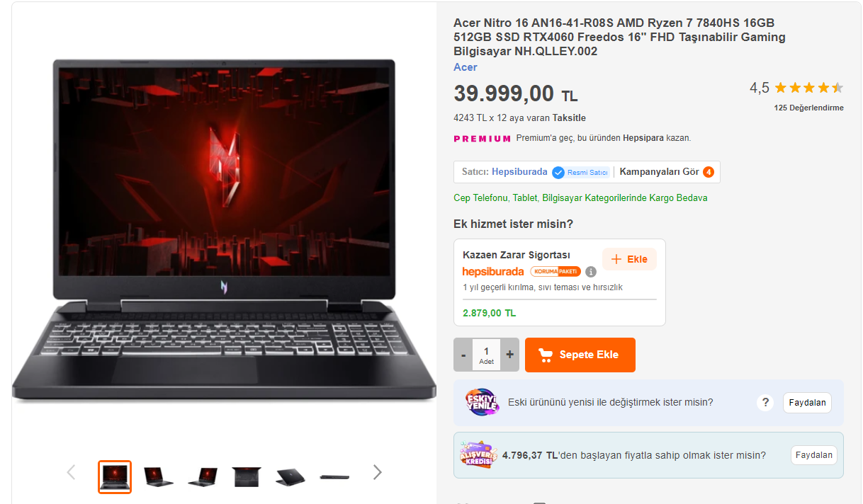Image resolution: width=863 pixels, height=504 pixels.
Task: Click Faydalan for shopping credit offer
Action: pyautogui.click(x=814, y=455)
